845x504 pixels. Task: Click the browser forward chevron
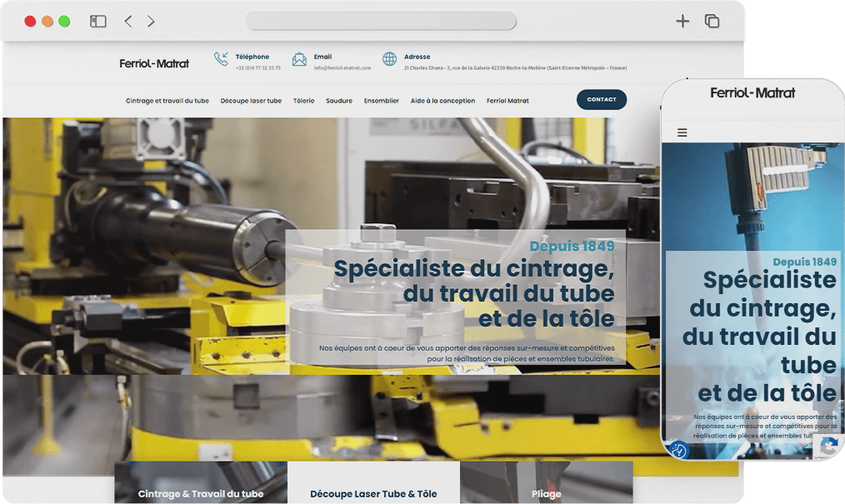(x=151, y=22)
